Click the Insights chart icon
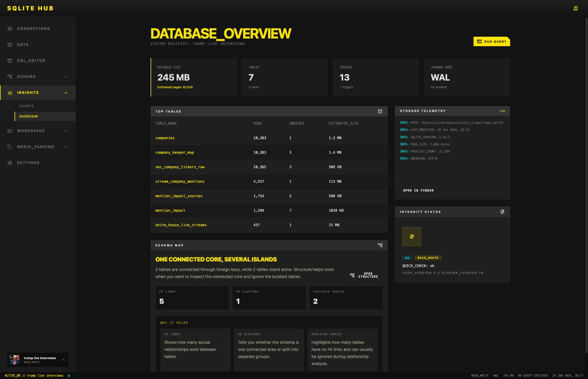 pos(10,93)
